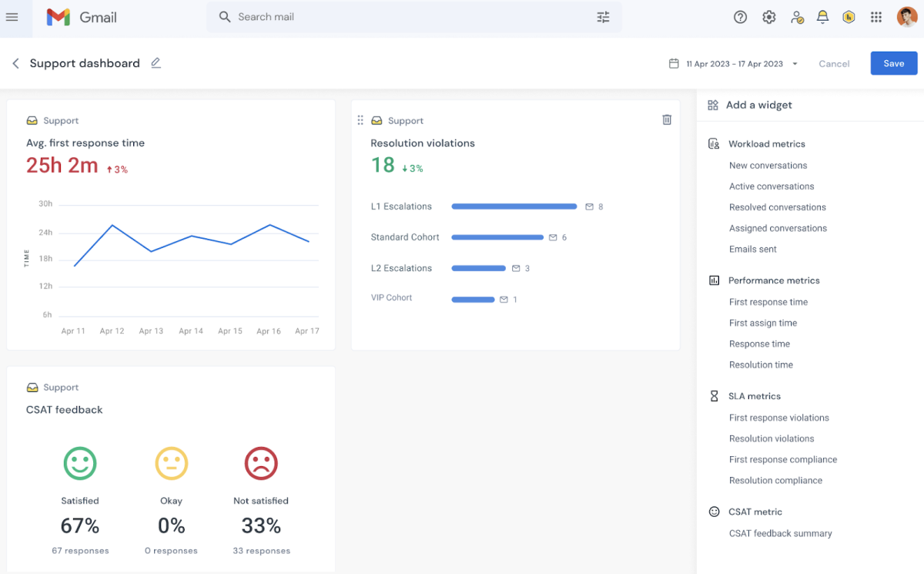Click the Resolution violations count 18
The image size is (924, 574).
383,165
